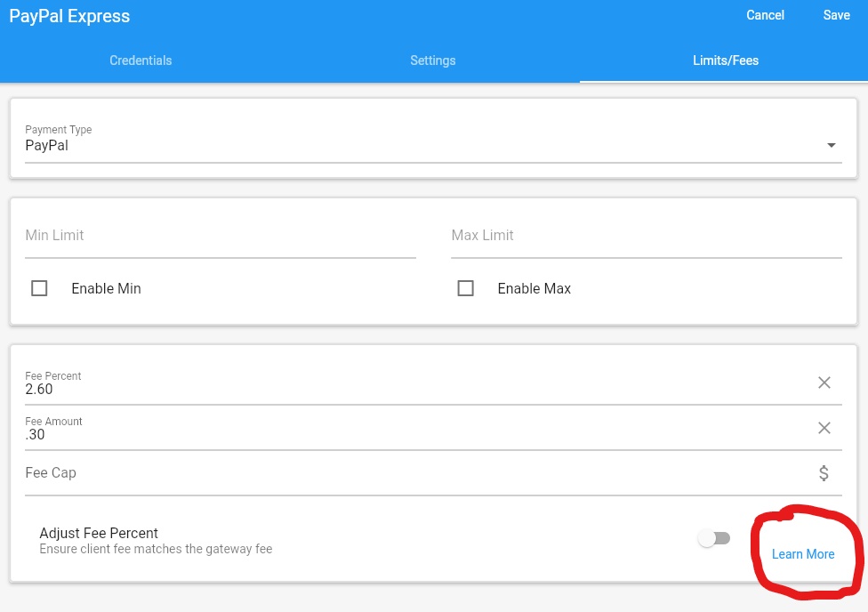Screen dimensions: 868x612
Task: Click the Enable Max label text
Action: point(534,288)
